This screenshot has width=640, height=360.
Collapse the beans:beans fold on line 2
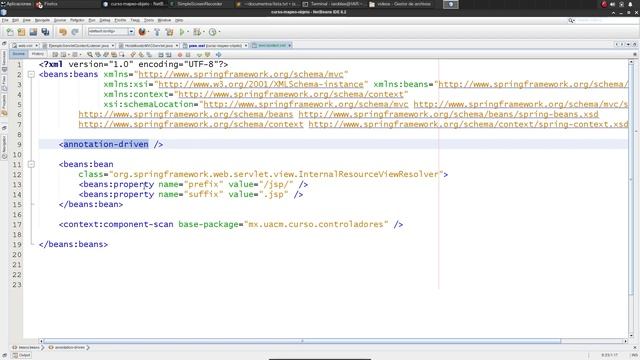click(31, 74)
